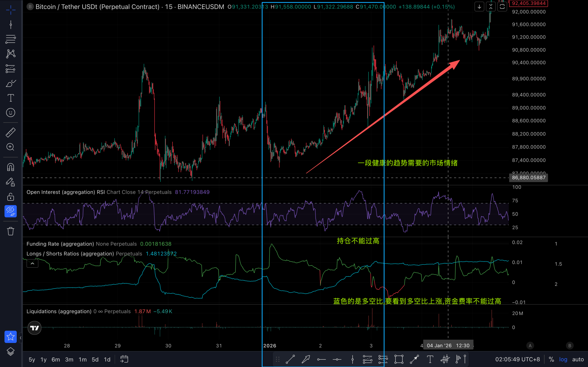Click the 02:05:49 UTC+8 timezone button

(x=517, y=359)
